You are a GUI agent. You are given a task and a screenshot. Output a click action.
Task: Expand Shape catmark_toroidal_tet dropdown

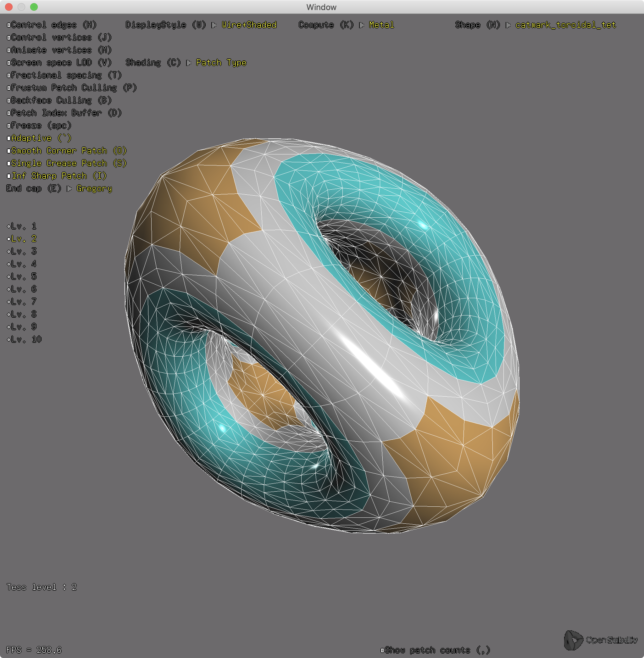pyautogui.click(x=565, y=25)
